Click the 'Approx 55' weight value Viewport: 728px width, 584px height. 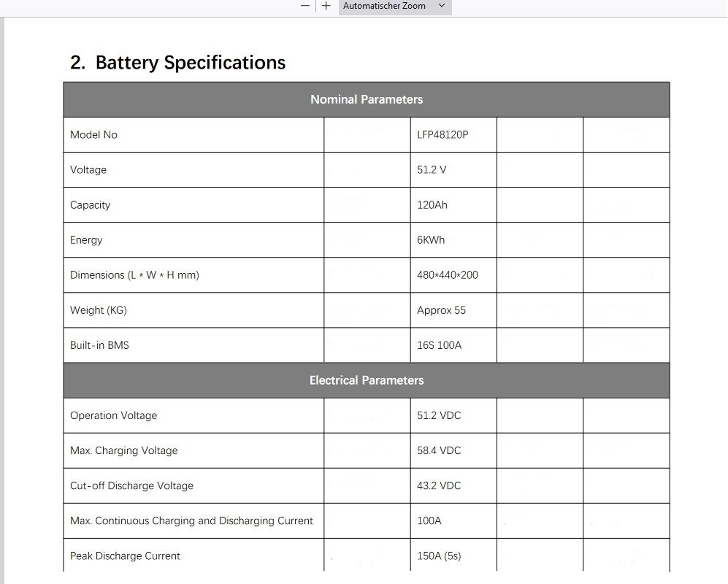coord(441,310)
